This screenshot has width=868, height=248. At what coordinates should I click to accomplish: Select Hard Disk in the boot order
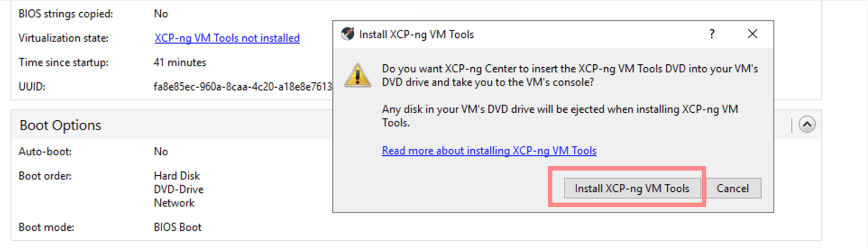177,176
